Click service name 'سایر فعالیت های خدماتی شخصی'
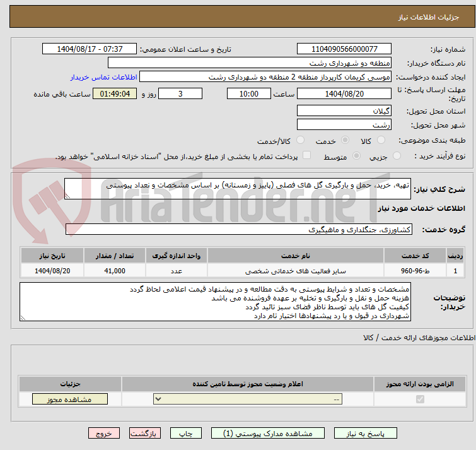Viewport: 476px width, 450px height. pos(296,271)
